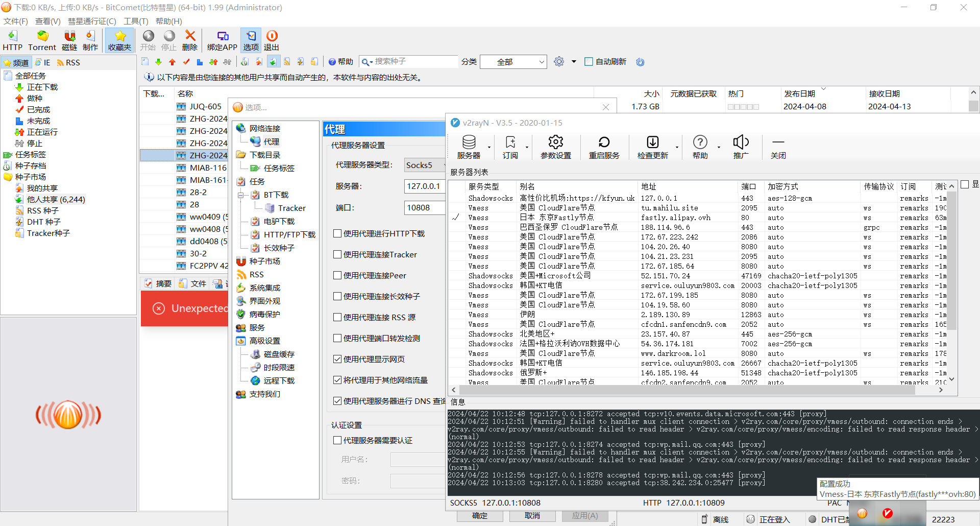Viewport: 980px width, 526px height.
Task: Click the 退出 exit toolbar icon
Action: click(272, 40)
